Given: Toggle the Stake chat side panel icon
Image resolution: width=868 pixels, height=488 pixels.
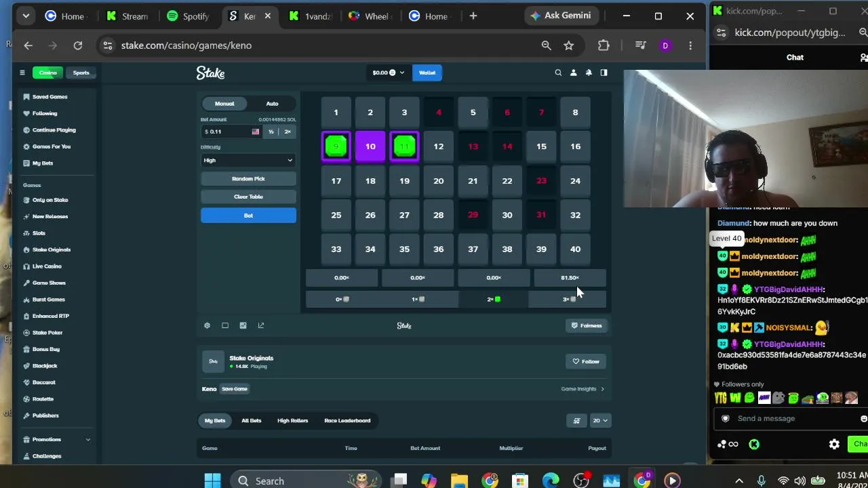Looking at the screenshot, I should click(x=604, y=73).
